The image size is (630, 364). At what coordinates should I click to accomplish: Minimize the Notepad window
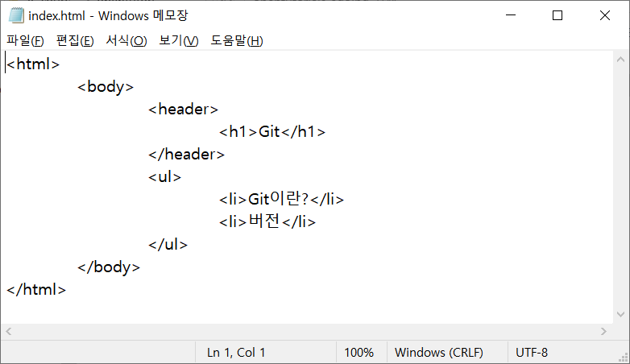pos(511,15)
